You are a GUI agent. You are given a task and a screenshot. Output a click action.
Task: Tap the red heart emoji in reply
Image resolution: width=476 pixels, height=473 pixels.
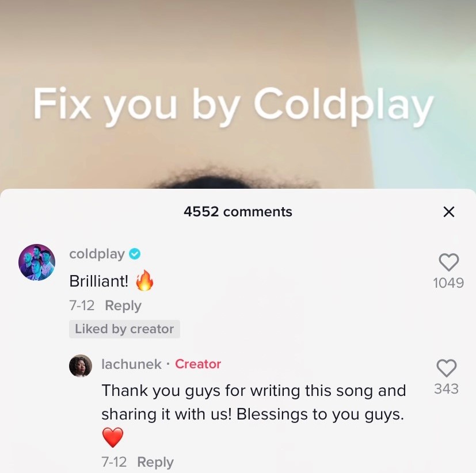tap(113, 437)
